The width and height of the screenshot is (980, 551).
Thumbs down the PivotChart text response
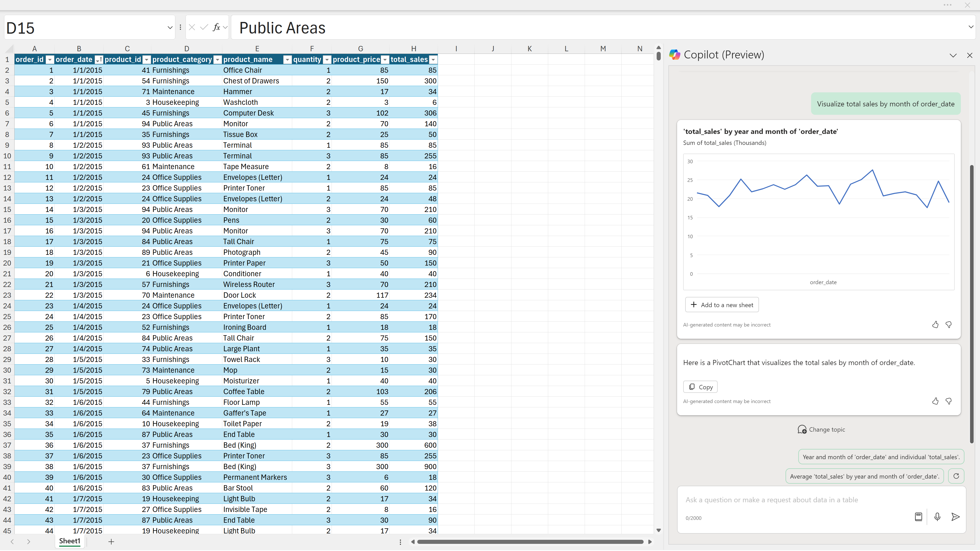click(x=948, y=402)
